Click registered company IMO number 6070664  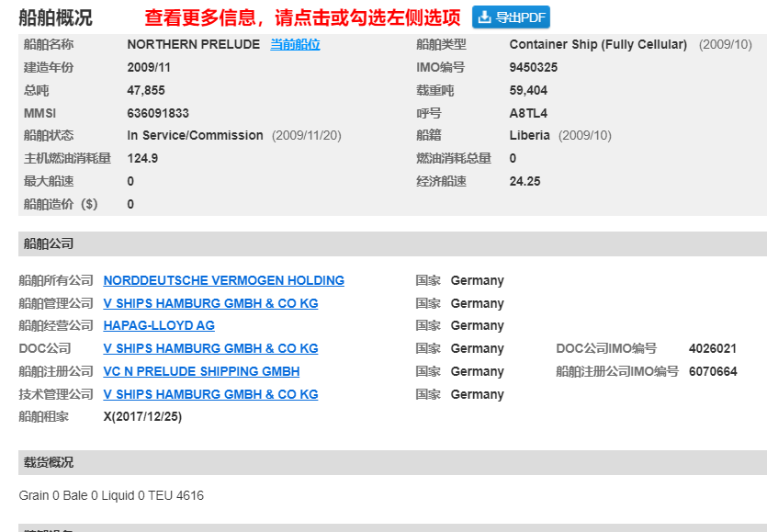pyautogui.click(x=712, y=371)
